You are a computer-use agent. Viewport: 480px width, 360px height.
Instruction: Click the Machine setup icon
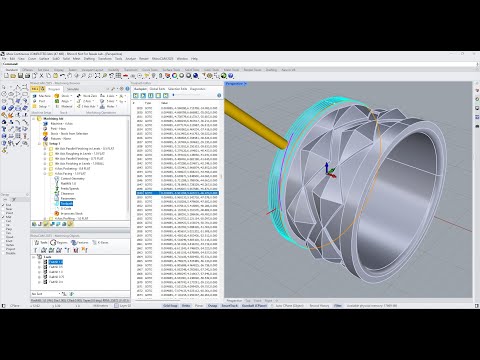pyautogui.click(x=35, y=96)
